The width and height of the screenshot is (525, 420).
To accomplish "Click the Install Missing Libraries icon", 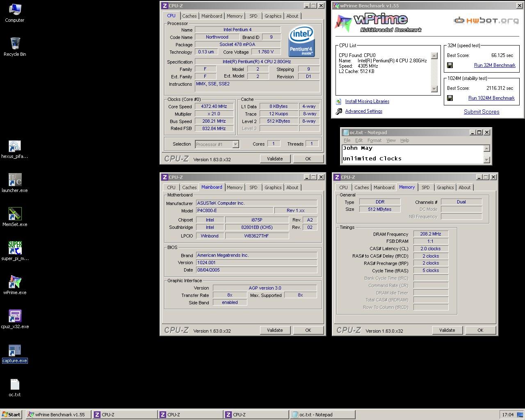I will coord(338,101).
